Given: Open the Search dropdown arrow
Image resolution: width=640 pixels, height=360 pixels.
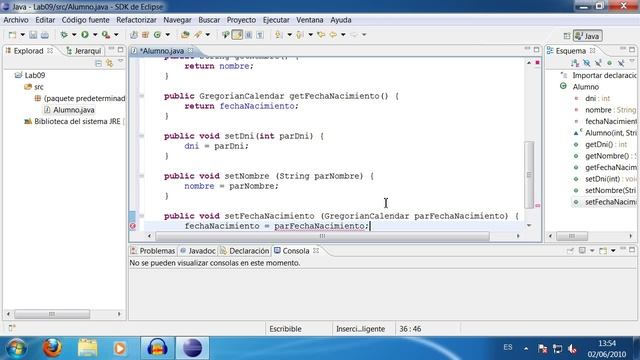Looking at the screenshot, I should 208,35.
